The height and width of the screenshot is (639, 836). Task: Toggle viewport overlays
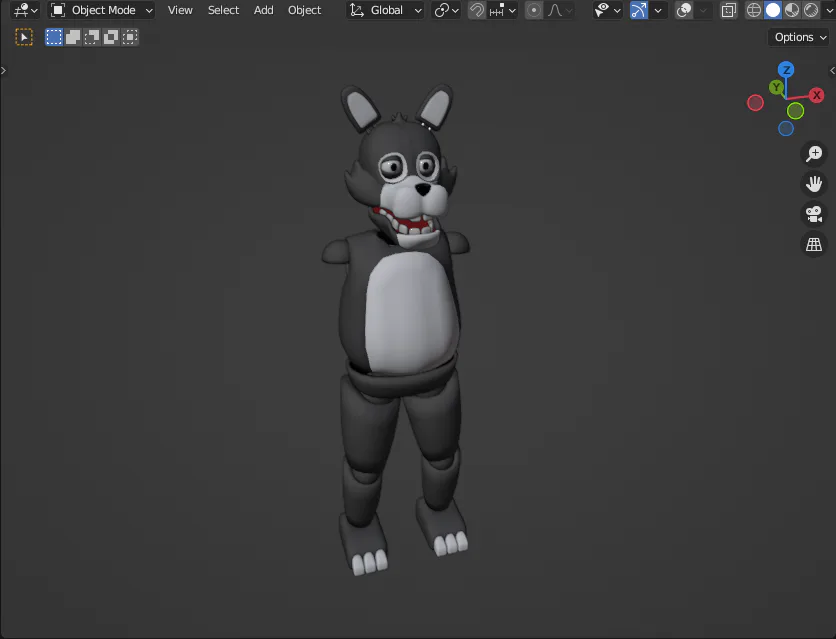[x=684, y=10]
